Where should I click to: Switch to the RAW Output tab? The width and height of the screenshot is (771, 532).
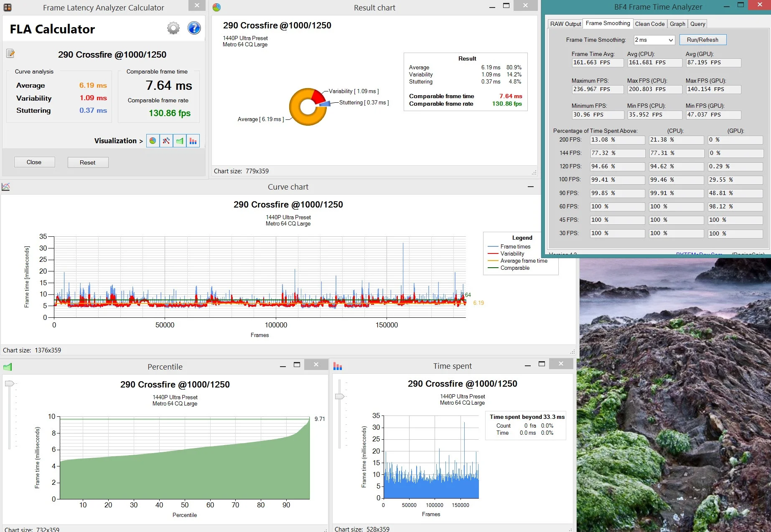pyautogui.click(x=565, y=24)
